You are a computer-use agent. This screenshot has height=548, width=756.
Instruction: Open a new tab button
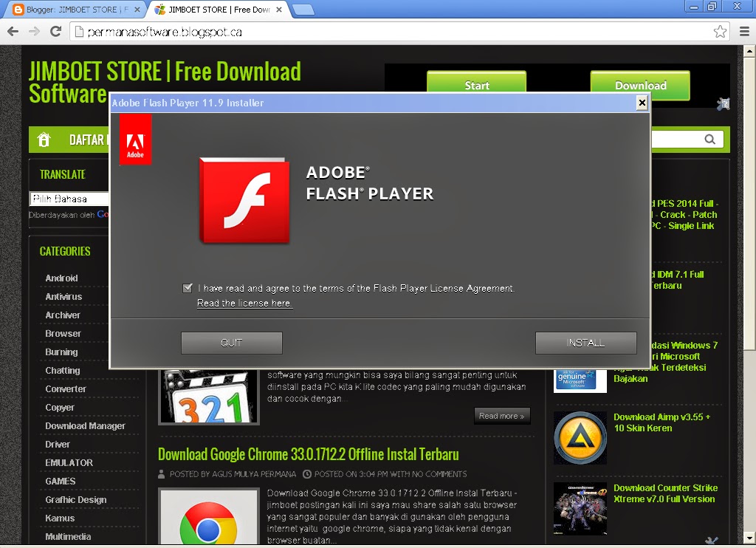point(303,10)
